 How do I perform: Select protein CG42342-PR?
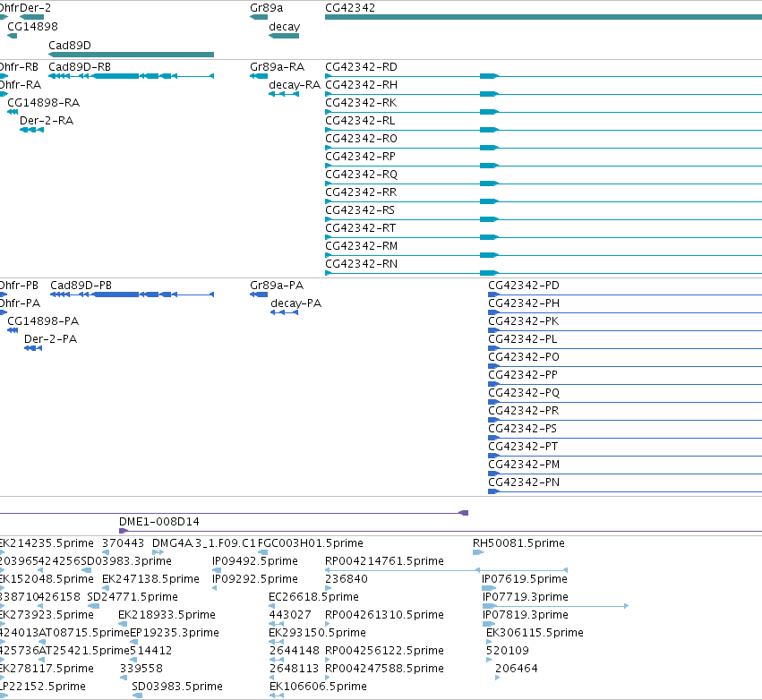click(x=524, y=412)
